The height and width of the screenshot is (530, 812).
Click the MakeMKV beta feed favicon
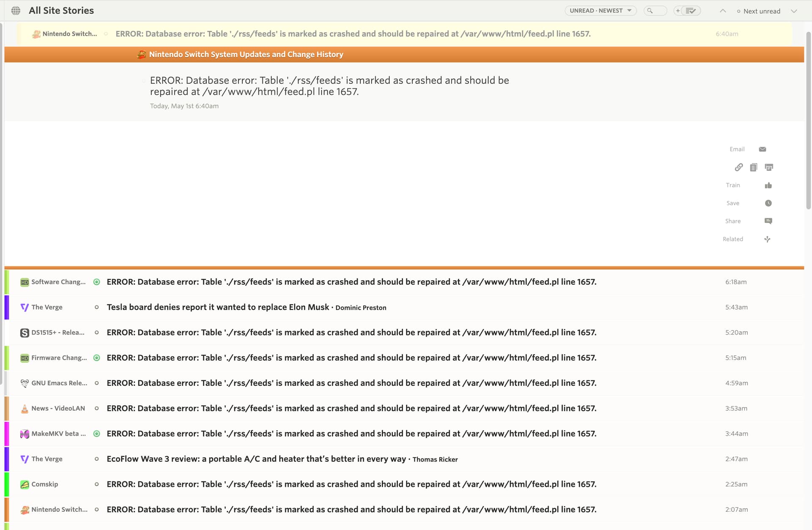pos(25,434)
